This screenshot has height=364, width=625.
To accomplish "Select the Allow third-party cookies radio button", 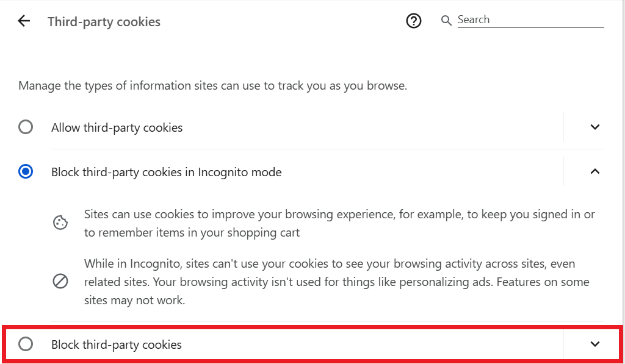I will (x=26, y=127).
